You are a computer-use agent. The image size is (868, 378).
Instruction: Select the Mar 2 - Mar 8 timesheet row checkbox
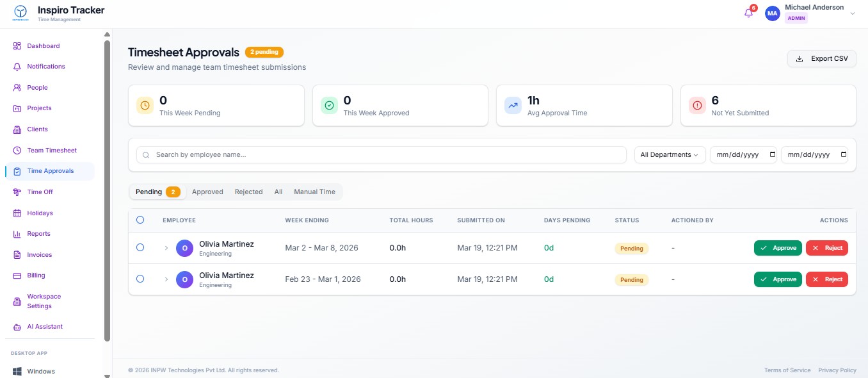(x=140, y=247)
